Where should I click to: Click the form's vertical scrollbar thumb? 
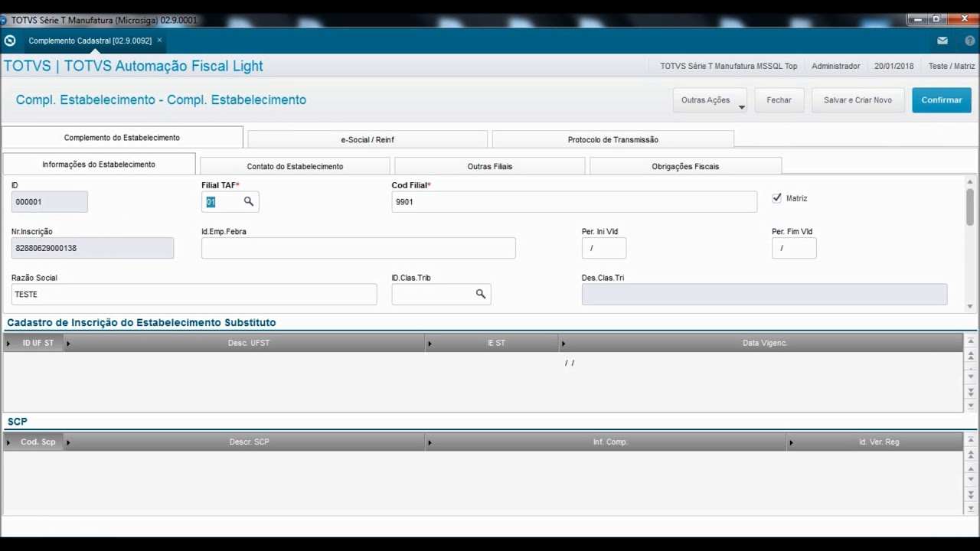(x=970, y=207)
